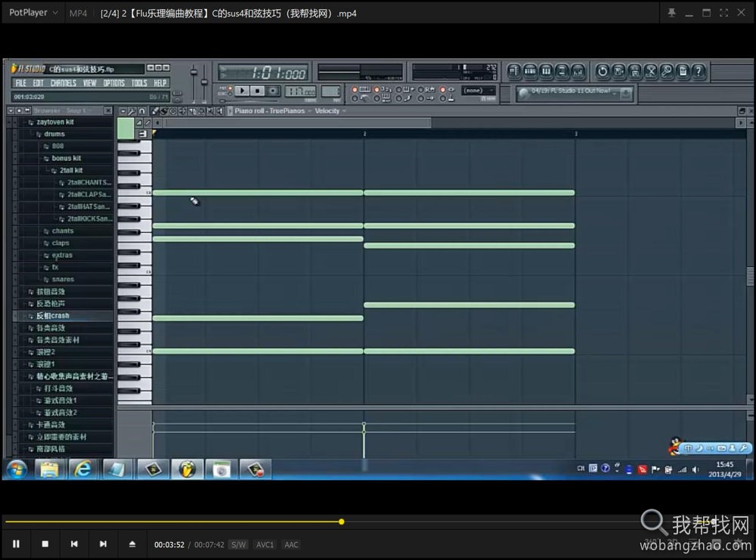
Task: Click the tempo display field
Action: click(301, 91)
